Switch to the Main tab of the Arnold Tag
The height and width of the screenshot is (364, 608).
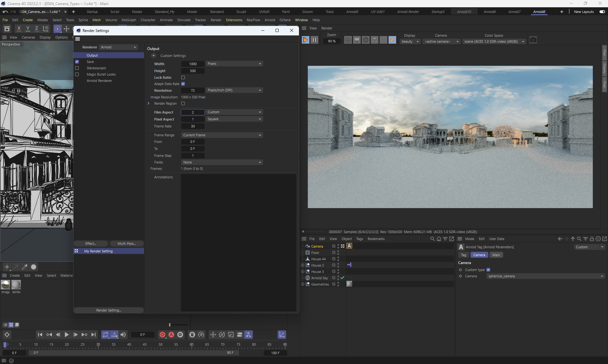tap(496, 255)
